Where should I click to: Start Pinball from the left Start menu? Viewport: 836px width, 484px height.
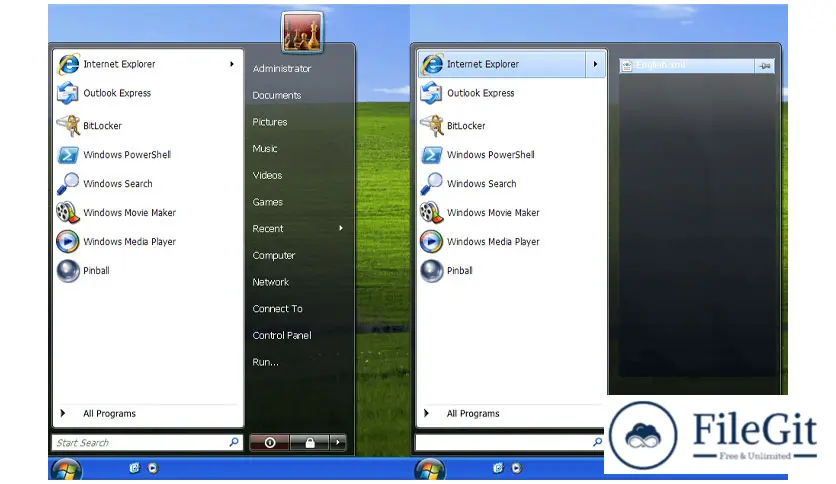(x=147, y=271)
